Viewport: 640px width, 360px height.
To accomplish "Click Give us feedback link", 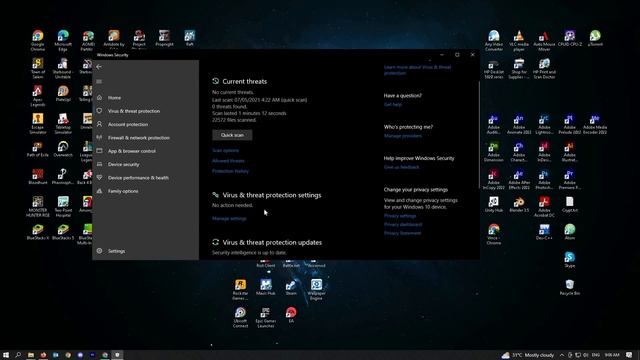I will pyautogui.click(x=401, y=167).
